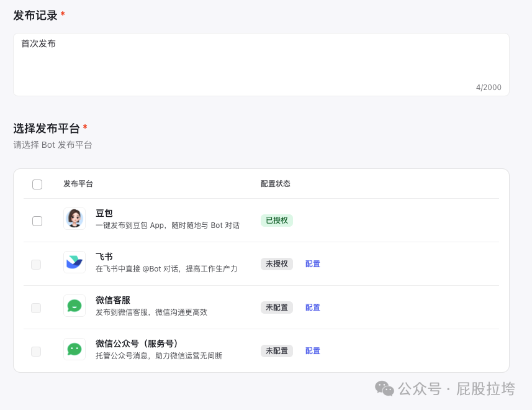Check the 微信公众号 (服务号) row checkbox
Viewport: 532px width, 410px height.
click(36, 351)
